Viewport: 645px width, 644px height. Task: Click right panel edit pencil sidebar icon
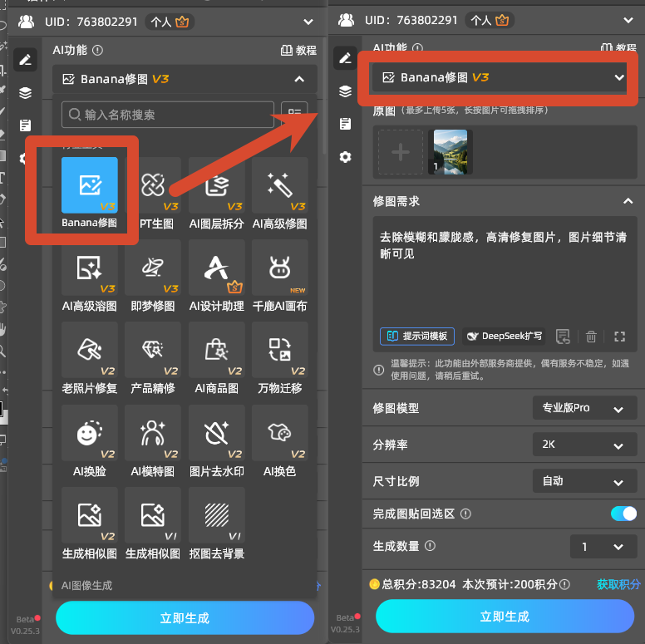345,58
